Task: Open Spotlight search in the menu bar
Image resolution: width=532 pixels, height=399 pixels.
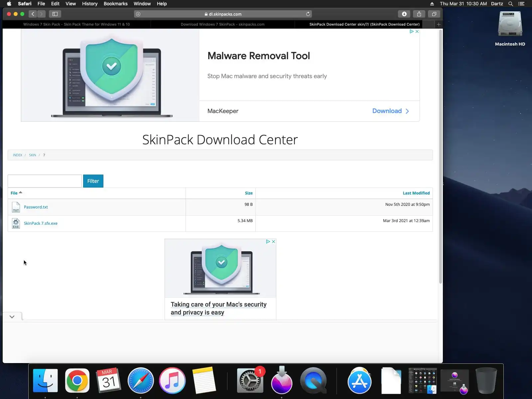Action: [511, 4]
